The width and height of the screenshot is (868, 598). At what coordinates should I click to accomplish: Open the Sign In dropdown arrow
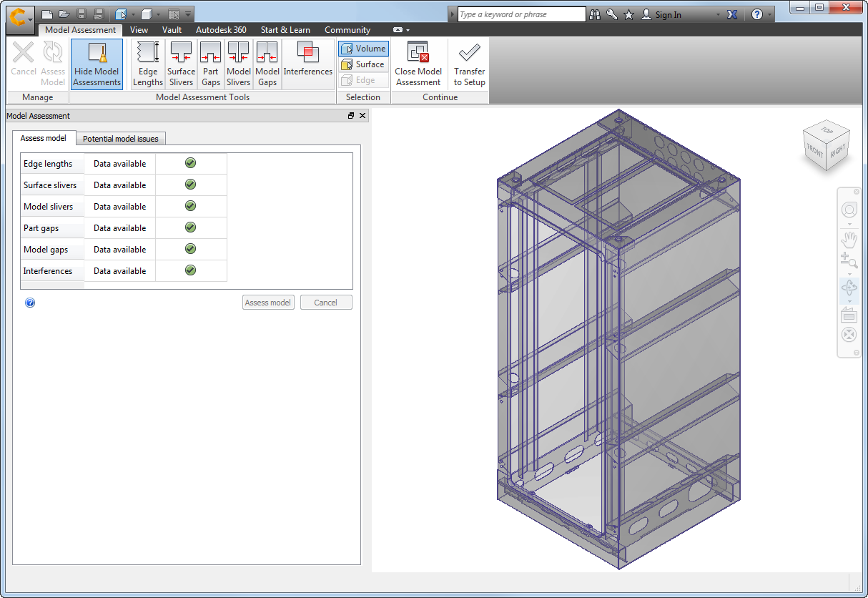click(719, 14)
